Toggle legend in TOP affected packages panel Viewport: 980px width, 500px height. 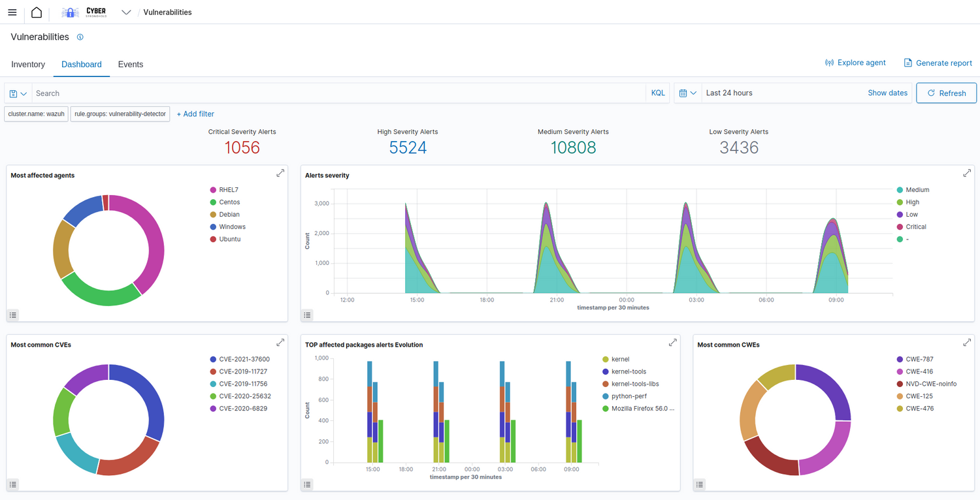click(308, 484)
